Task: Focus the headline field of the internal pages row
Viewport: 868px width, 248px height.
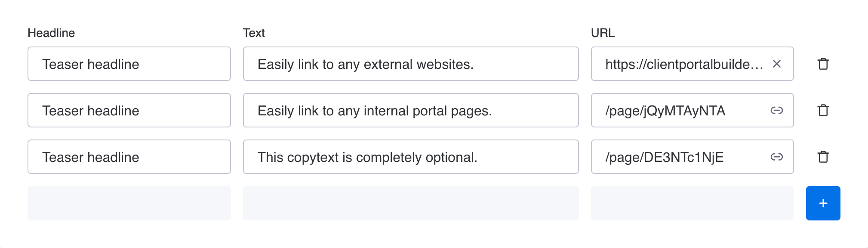Action: point(129,110)
